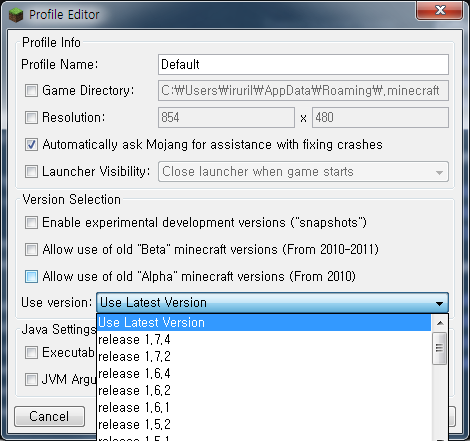Click the resolution width field showing 854
Screen dimensions: 470x441
tap(226, 117)
